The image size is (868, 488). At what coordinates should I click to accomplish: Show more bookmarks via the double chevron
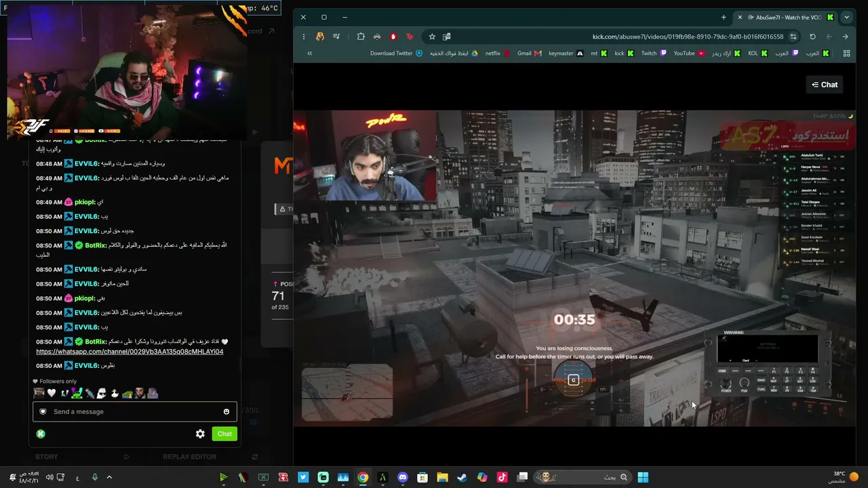[309, 54]
